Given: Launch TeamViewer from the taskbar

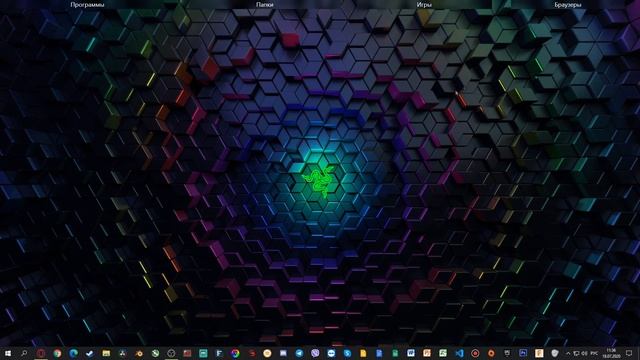Looking at the screenshot, I should pyautogui.click(x=331, y=353).
